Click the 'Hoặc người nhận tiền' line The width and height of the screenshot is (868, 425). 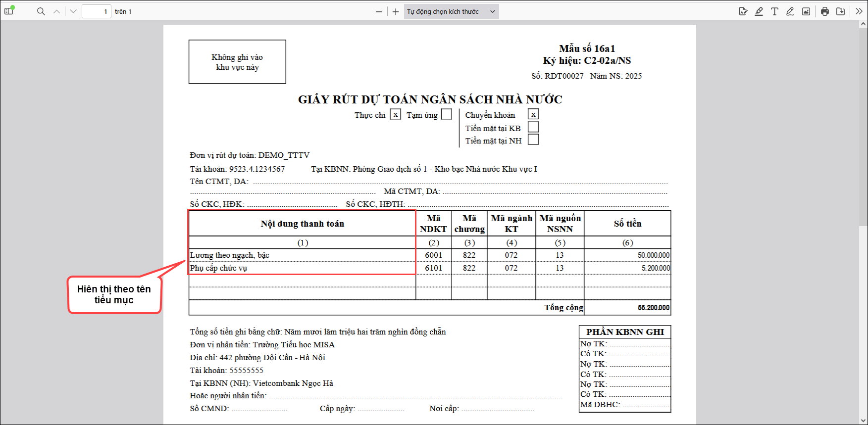[x=376, y=395]
